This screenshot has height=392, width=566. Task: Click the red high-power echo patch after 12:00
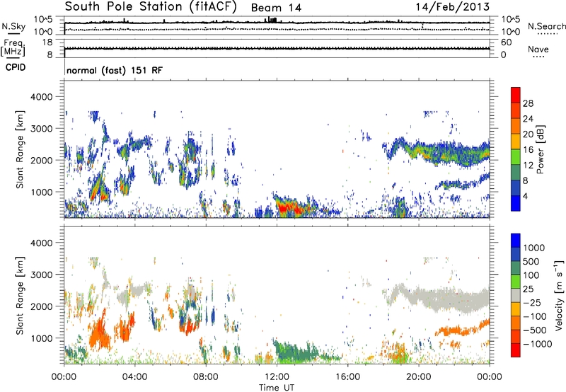(x=289, y=208)
